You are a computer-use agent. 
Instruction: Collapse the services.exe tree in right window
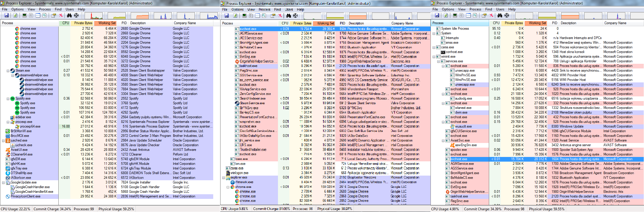click(438, 61)
